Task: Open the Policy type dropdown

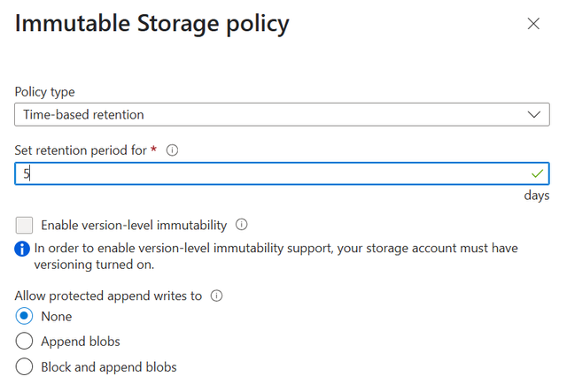Action: (x=282, y=114)
